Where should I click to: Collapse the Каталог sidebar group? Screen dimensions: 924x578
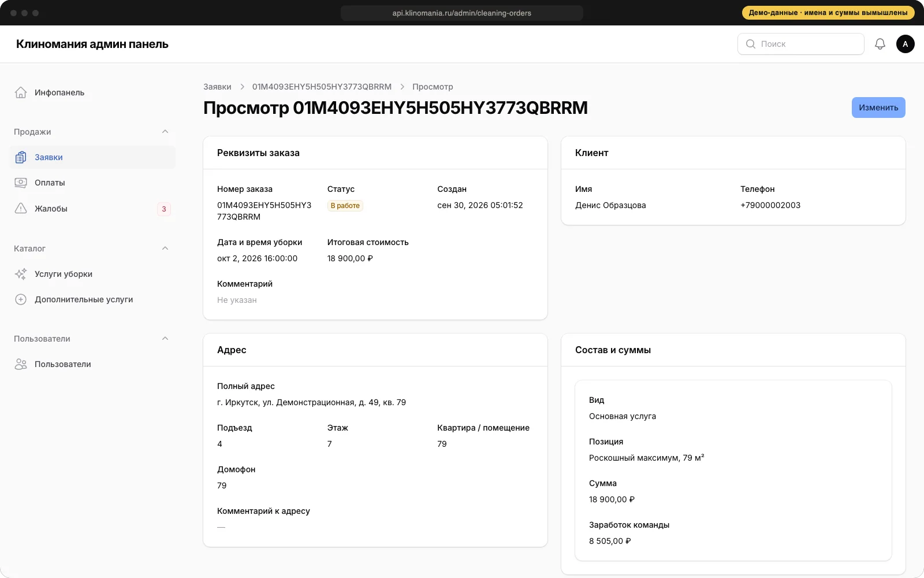(x=165, y=249)
